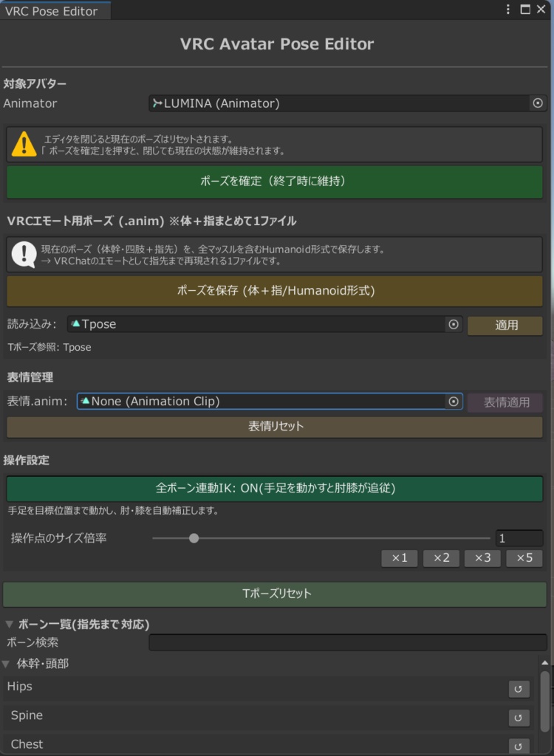Reset the Chest bone with its rotate icon
The width and height of the screenshot is (554, 756).
pyautogui.click(x=519, y=746)
